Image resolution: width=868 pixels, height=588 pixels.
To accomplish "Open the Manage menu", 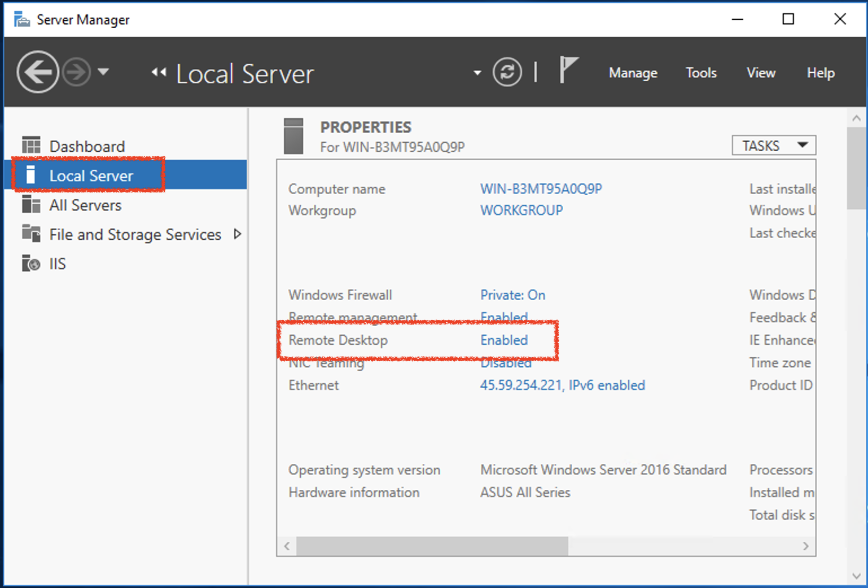I will 633,73.
